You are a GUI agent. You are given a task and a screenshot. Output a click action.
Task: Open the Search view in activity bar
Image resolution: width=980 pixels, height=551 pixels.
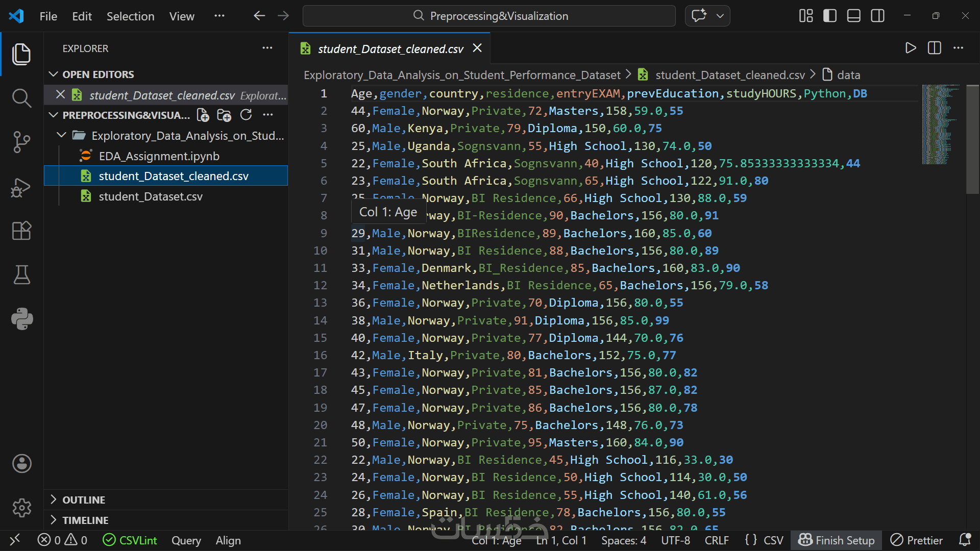(21, 97)
